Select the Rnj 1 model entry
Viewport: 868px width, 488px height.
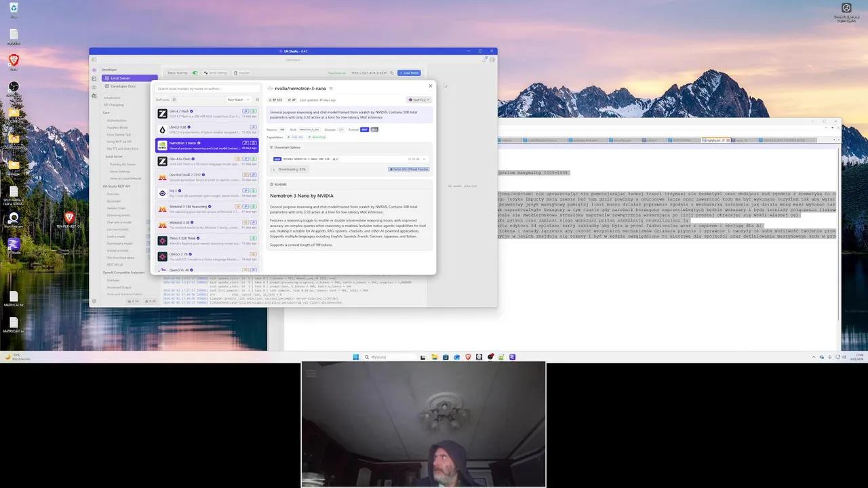pyautogui.click(x=207, y=193)
